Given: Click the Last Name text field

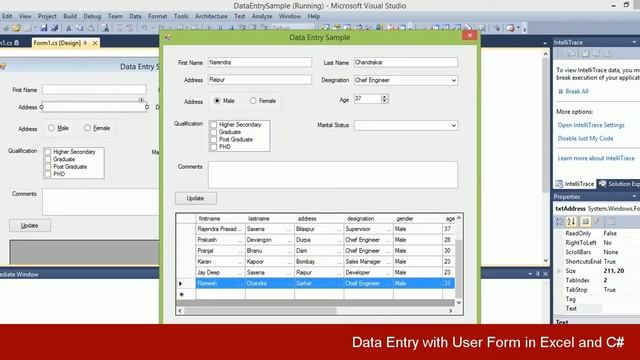Looking at the screenshot, I should (x=406, y=62).
